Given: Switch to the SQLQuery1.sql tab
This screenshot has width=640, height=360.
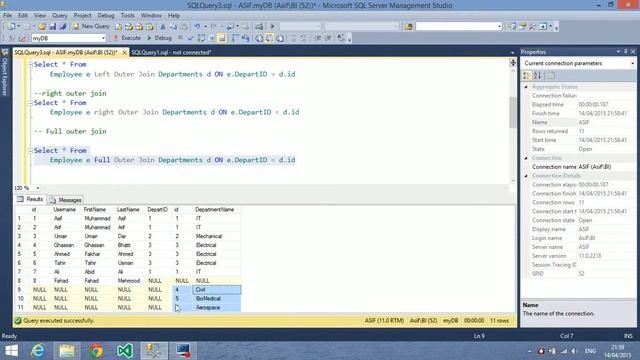Looking at the screenshot, I should click(x=171, y=52).
